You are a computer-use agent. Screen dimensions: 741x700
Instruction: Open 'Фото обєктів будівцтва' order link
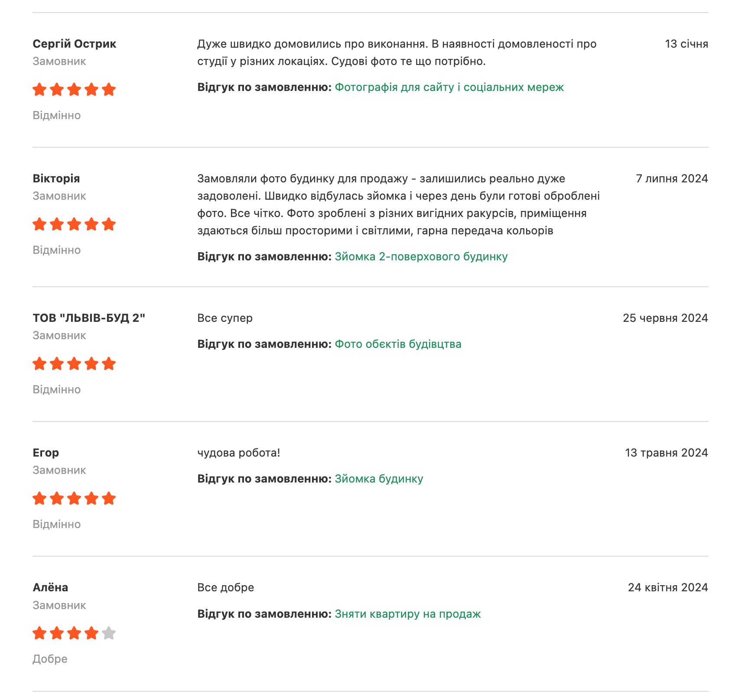[x=398, y=344]
